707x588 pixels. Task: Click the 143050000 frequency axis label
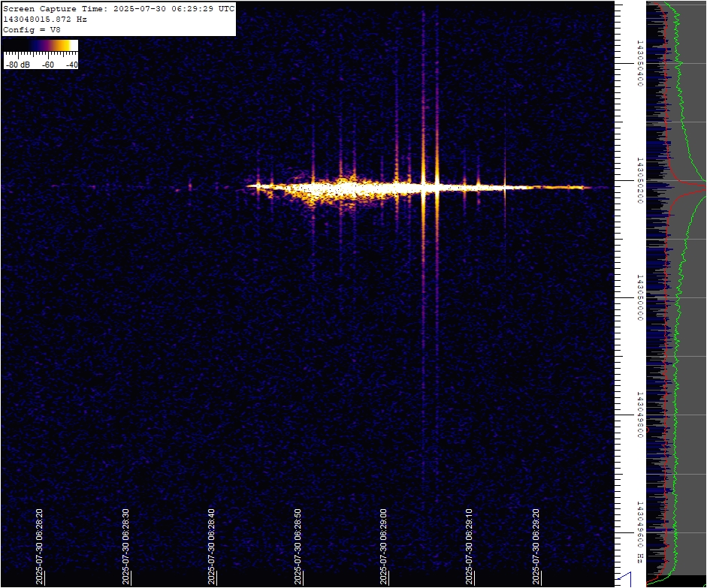tap(639, 297)
